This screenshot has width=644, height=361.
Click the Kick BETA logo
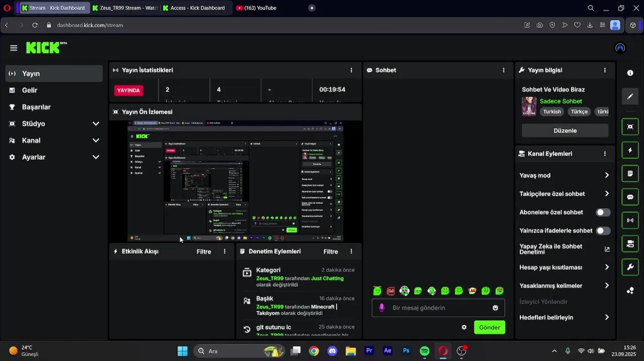[46, 48]
